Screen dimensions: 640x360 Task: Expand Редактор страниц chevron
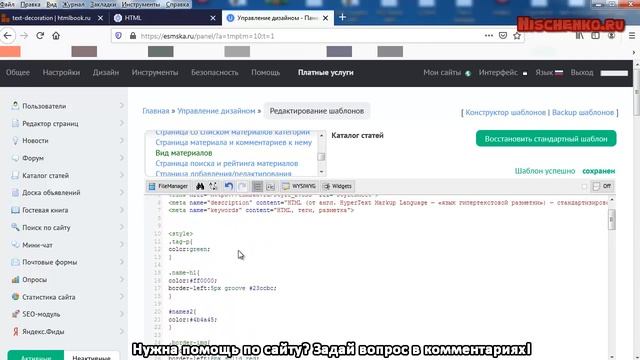coord(121,123)
